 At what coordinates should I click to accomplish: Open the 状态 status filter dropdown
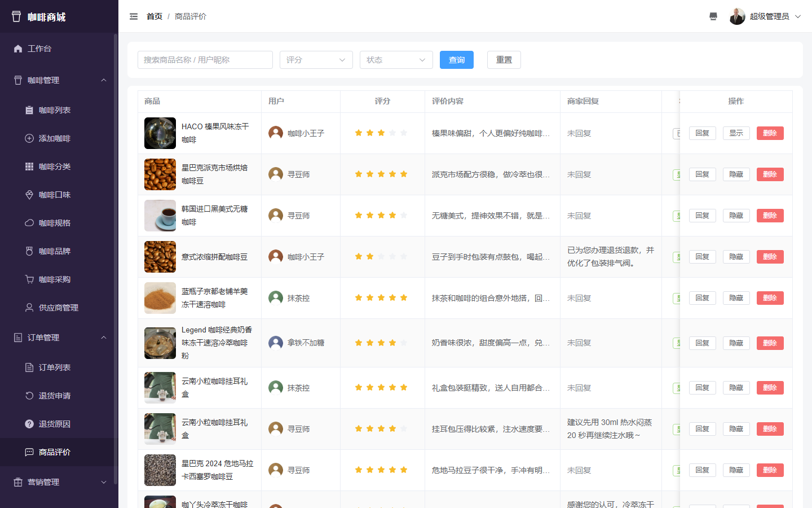click(396, 60)
